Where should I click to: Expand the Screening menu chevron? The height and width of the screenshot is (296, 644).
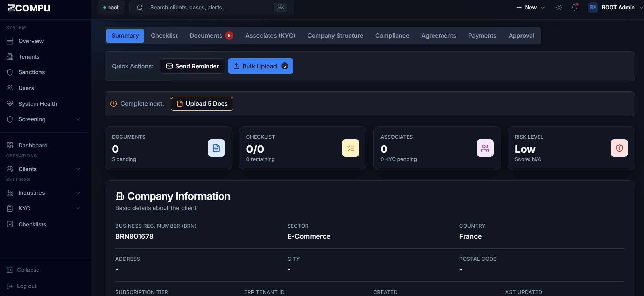(78, 119)
